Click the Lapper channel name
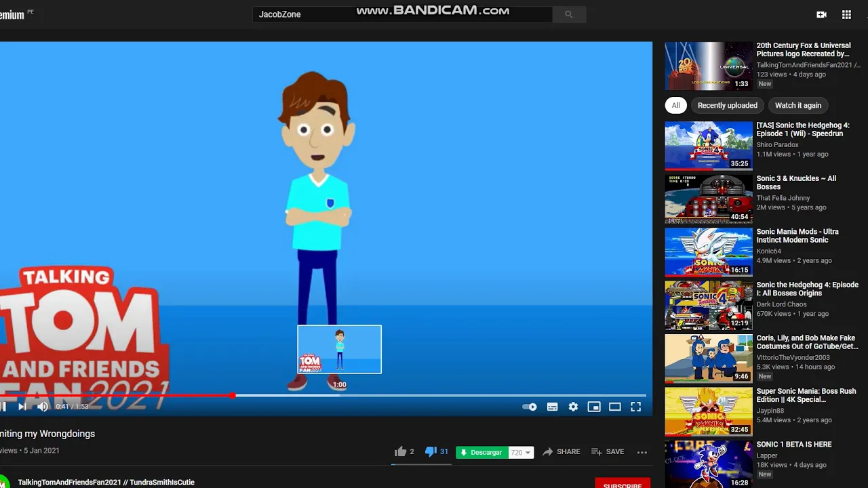Viewport: 868px width, 488px height. click(767, 455)
